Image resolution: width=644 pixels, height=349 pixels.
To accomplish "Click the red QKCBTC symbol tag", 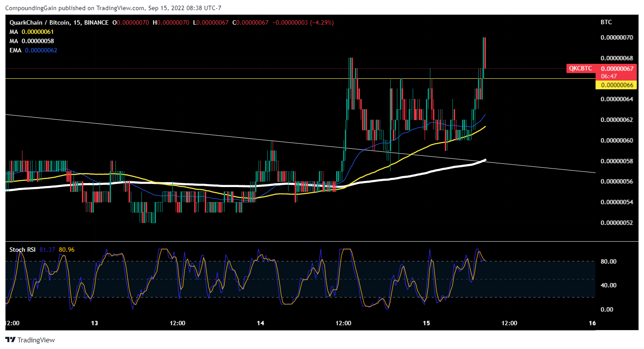I will [x=581, y=68].
